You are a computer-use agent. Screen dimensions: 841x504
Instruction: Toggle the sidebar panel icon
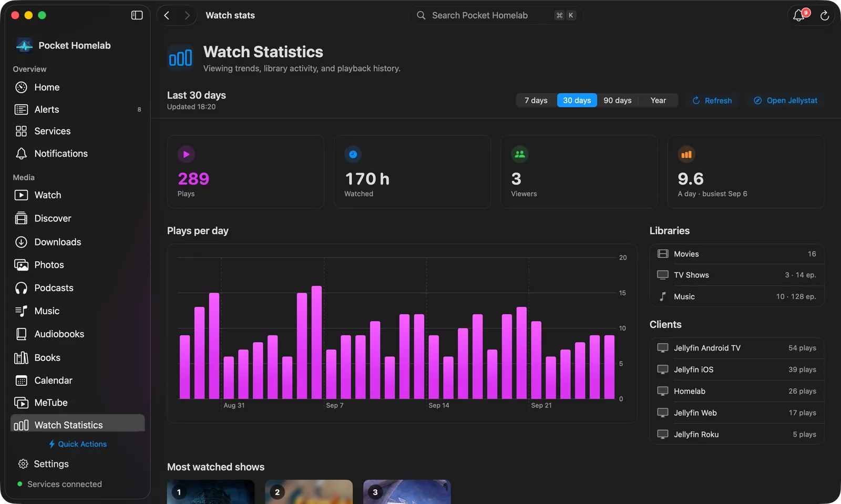[x=137, y=15]
